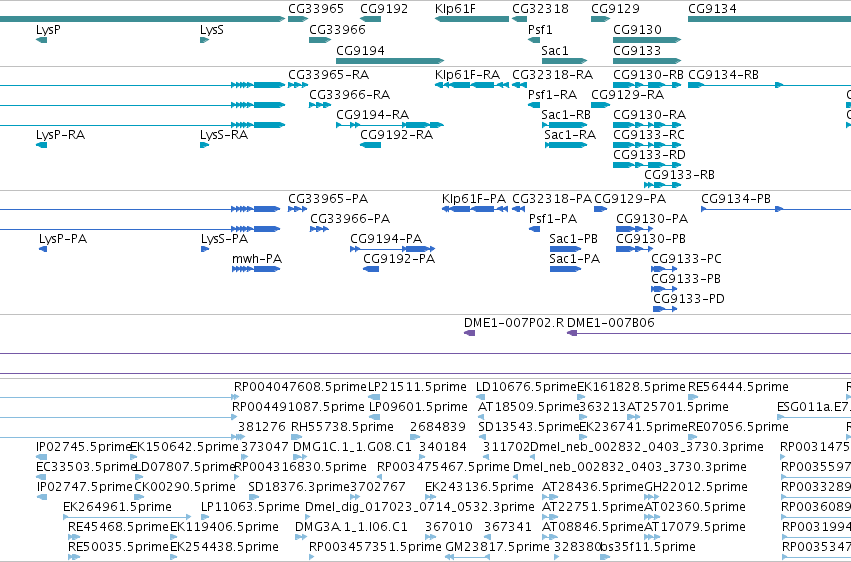Select the CG9192-RA transcript label
Screen dimensions: 851x562
point(396,135)
